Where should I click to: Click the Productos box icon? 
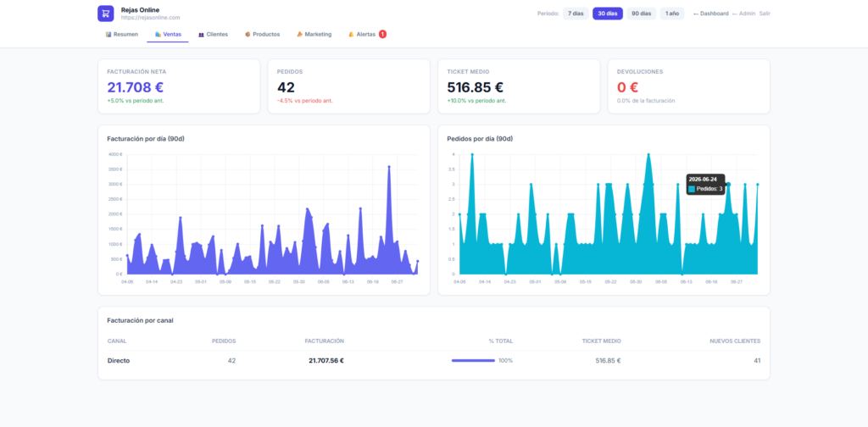click(x=248, y=34)
